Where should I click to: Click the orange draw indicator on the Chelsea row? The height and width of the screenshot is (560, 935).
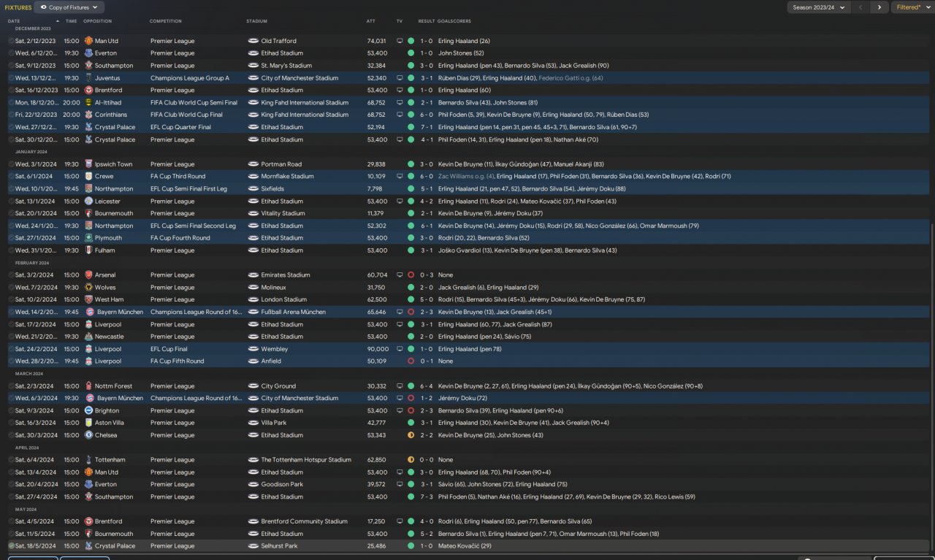coord(411,435)
